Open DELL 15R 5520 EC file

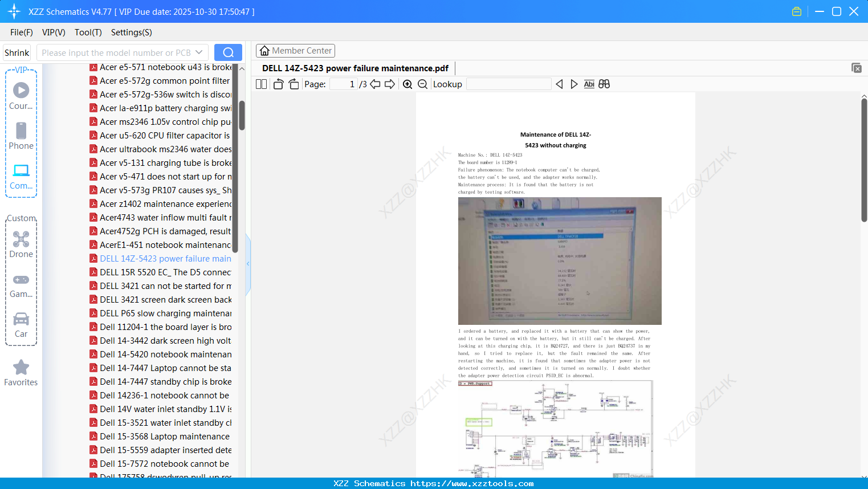point(161,272)
